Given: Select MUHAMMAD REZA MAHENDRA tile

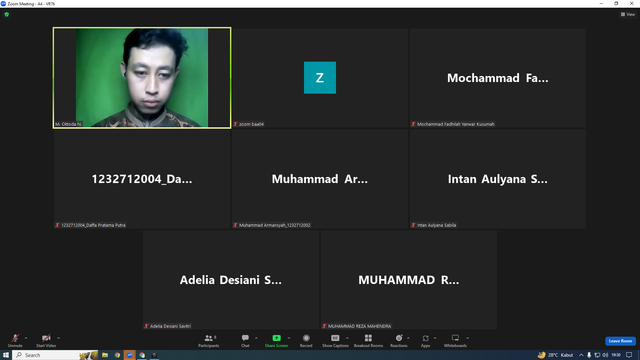Looking at the screenshot, I should [x=409, y=280].
